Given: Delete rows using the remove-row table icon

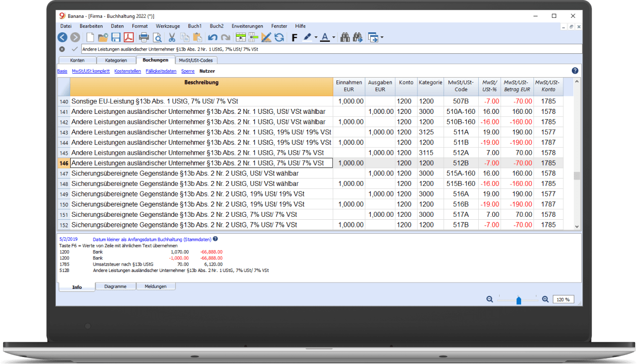Looking at the screenshot, I should [x=254, y=37].
